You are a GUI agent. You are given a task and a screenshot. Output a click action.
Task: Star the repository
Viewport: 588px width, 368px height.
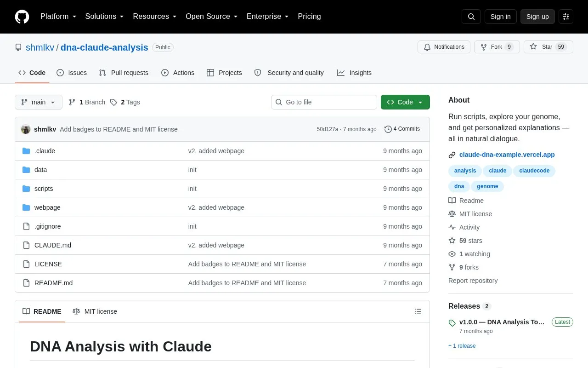coord(548,47)
